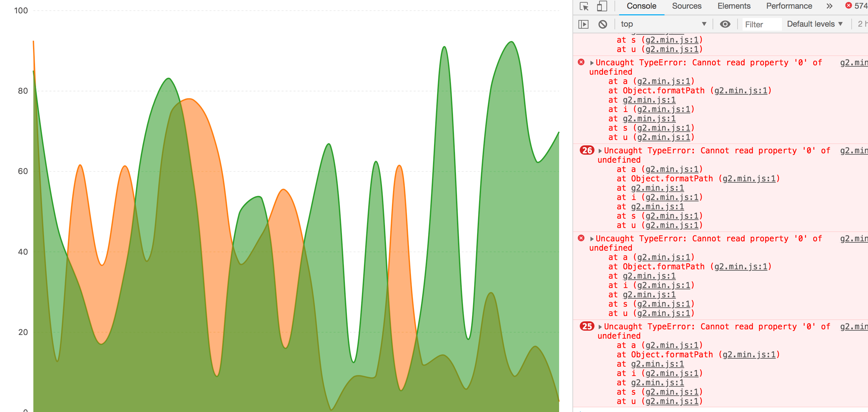Open the Performance panel

point(789,6)
